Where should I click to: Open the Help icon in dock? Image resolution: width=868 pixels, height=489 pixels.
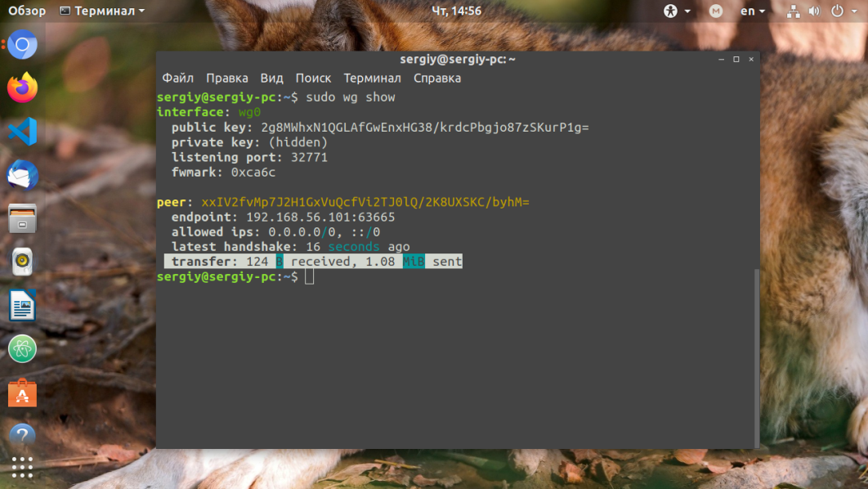22,435
